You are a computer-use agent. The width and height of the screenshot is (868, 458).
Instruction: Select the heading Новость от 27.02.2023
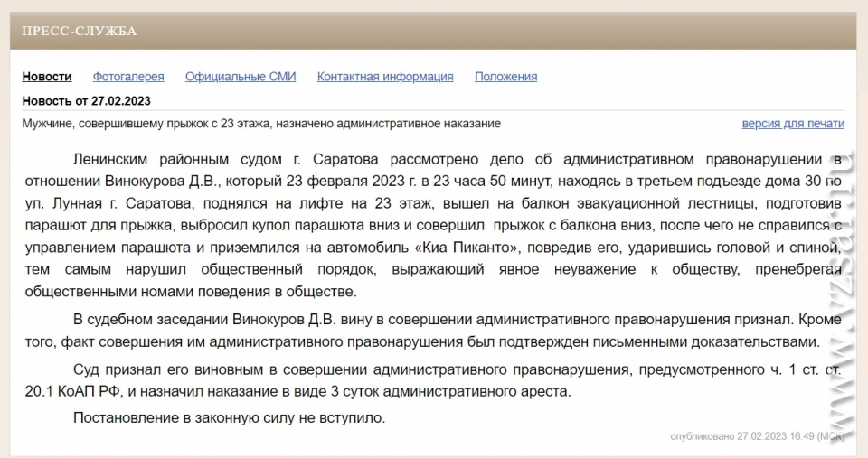point(87,101)
